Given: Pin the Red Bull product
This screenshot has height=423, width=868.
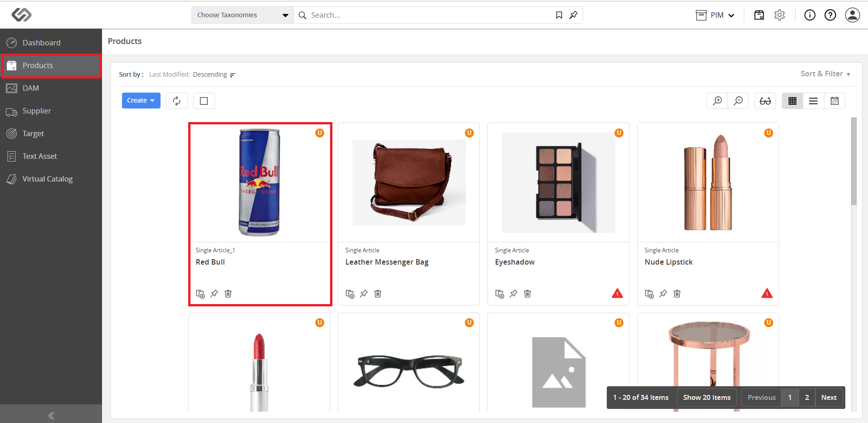Looking at the screenshot, I should point(214,294).
